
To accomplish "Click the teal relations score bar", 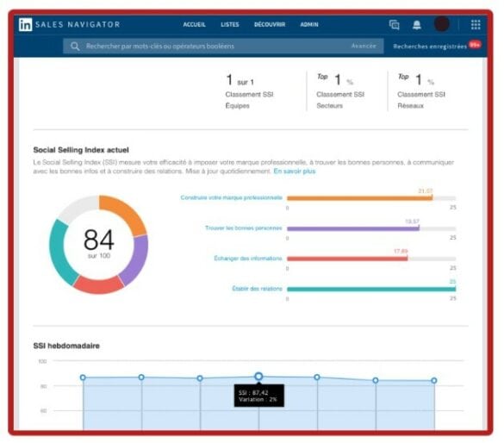I will pyautogui.click(x=371, y=290).
